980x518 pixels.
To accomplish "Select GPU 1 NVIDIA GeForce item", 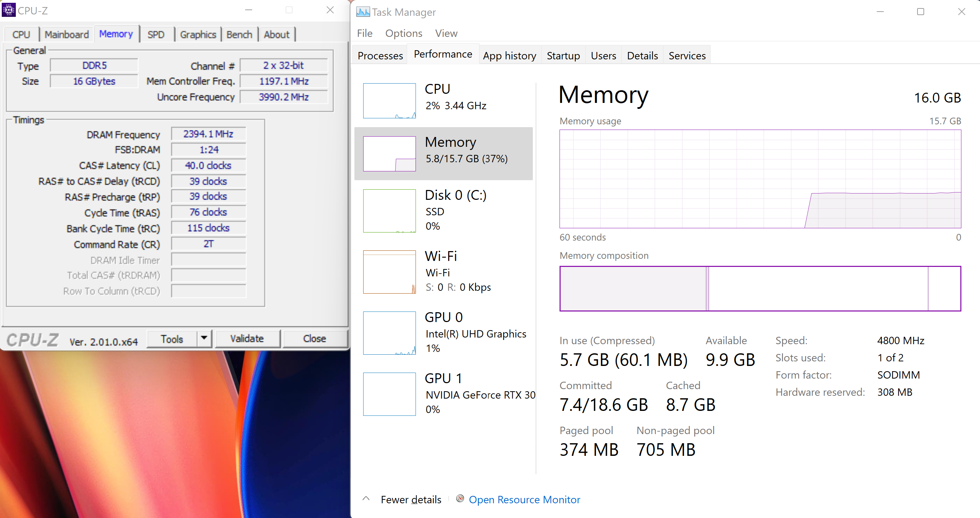I will click(x=443, y=394).
